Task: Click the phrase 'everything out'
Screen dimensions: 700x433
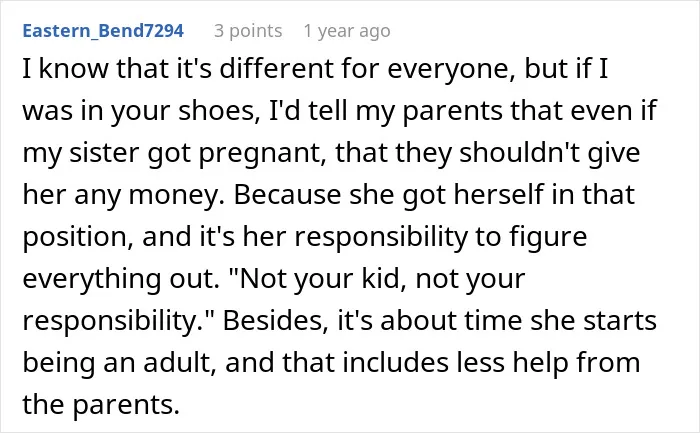Action: pos(121,279)
